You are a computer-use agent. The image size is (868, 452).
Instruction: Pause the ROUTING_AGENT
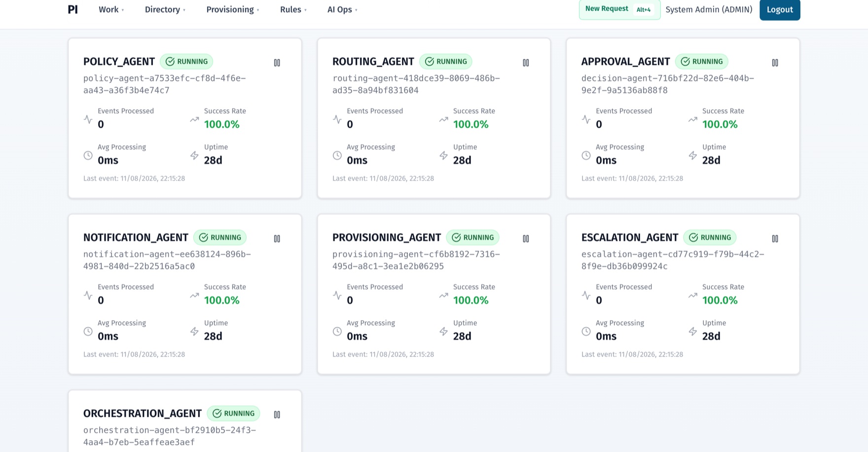(x=526, y=63)
